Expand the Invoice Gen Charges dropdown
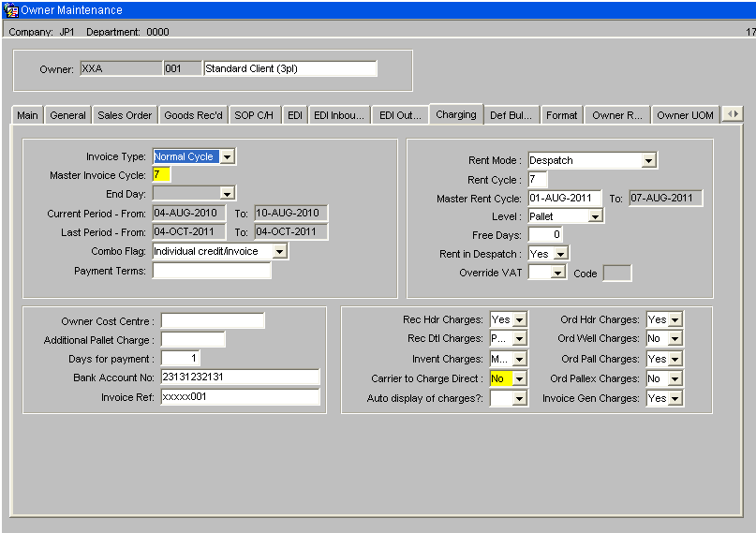756x533 pixels. (675, 398)
